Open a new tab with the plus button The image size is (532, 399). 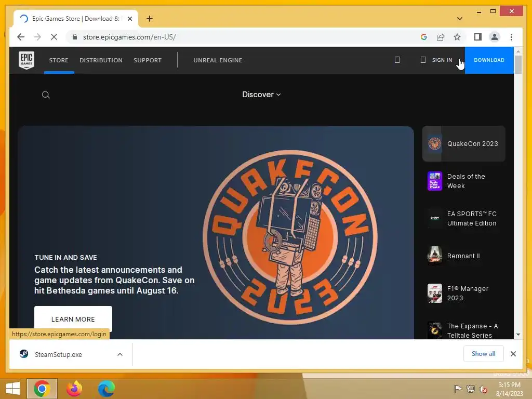coord(150,19)
